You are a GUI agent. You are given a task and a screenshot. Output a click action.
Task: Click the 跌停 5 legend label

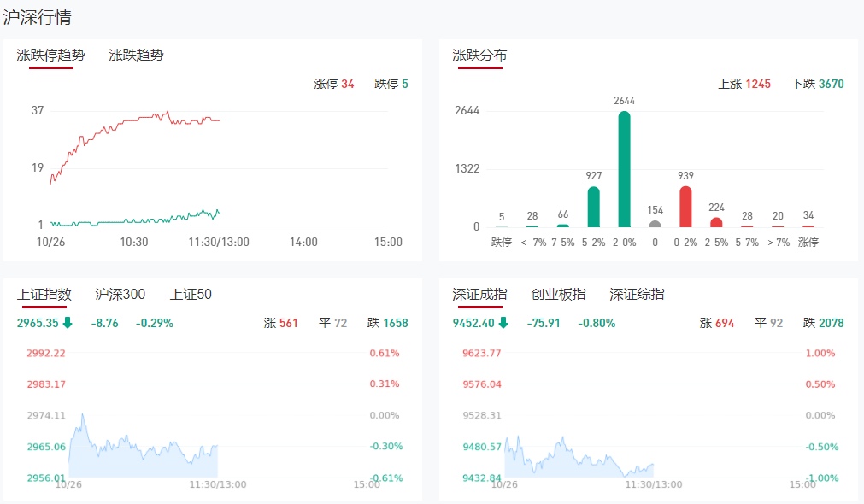pos(391,84)
